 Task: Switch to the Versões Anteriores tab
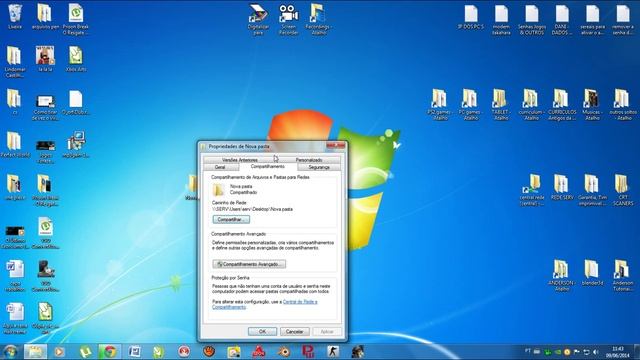240,160
